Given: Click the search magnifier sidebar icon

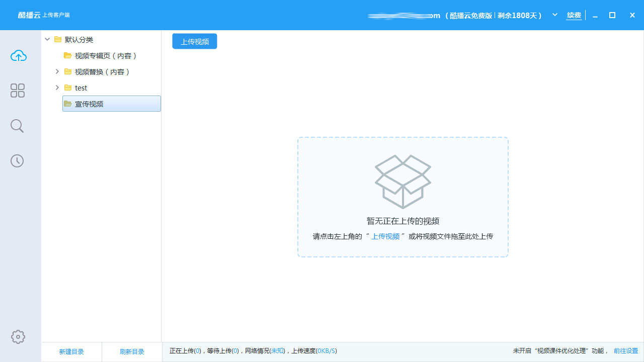Looking at the screenshot, I should tap(17, 126).
